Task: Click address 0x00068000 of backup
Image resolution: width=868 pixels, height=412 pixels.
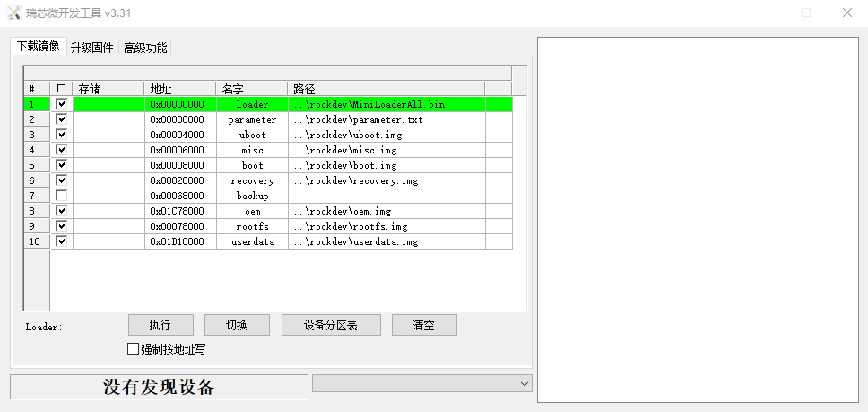Action: pos(180,196)
